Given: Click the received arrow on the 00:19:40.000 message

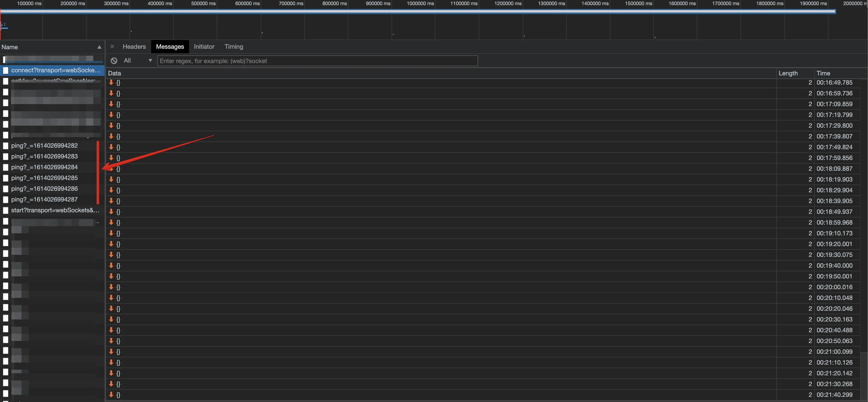Looking at the screenshot, I should click(111, 265).
